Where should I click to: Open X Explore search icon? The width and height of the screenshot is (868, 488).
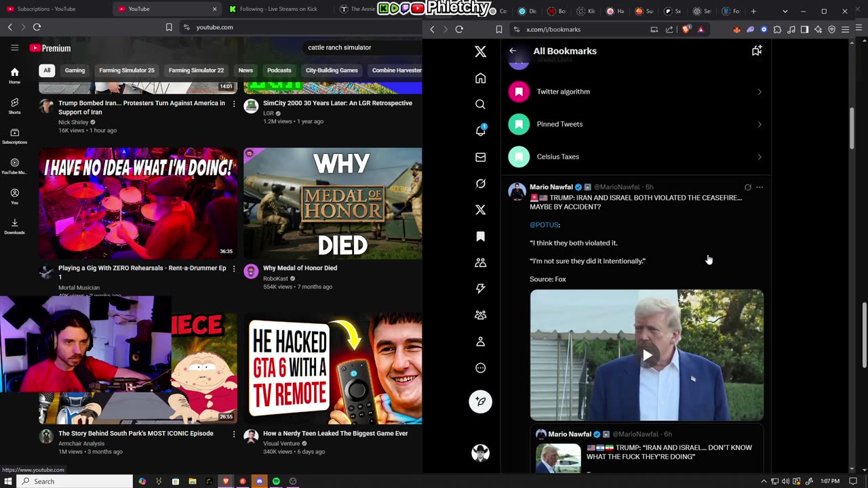pos(480,104)
